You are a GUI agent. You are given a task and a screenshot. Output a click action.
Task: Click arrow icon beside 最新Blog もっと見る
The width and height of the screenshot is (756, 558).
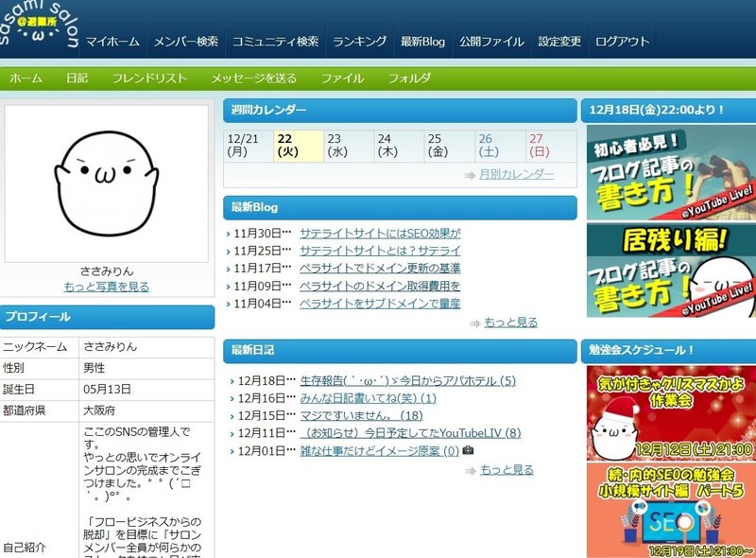475,323
